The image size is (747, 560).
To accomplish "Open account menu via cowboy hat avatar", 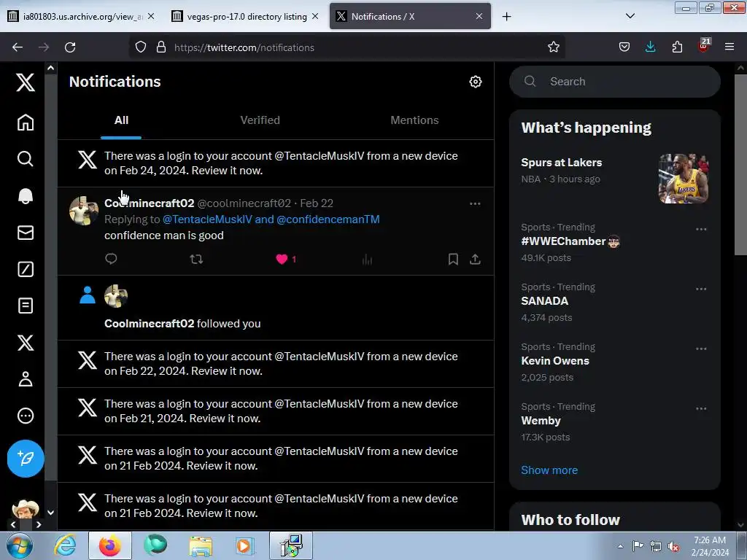I will tap(26, 508).
